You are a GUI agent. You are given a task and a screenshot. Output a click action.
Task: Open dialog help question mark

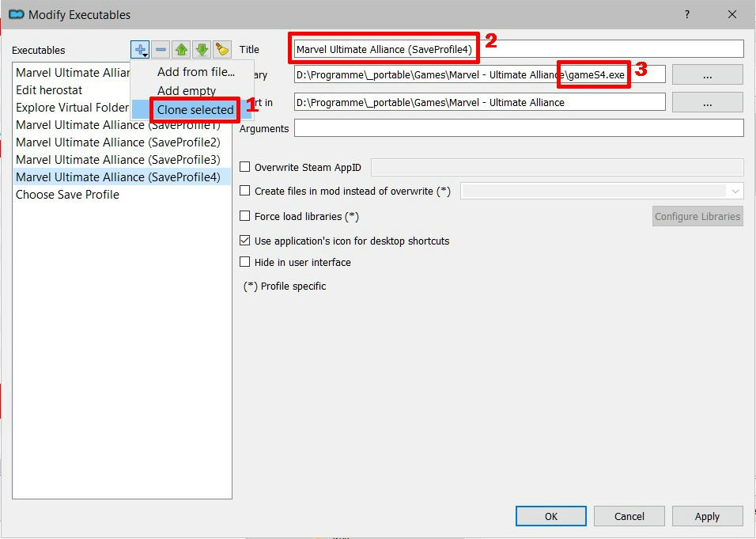[686, 14]
